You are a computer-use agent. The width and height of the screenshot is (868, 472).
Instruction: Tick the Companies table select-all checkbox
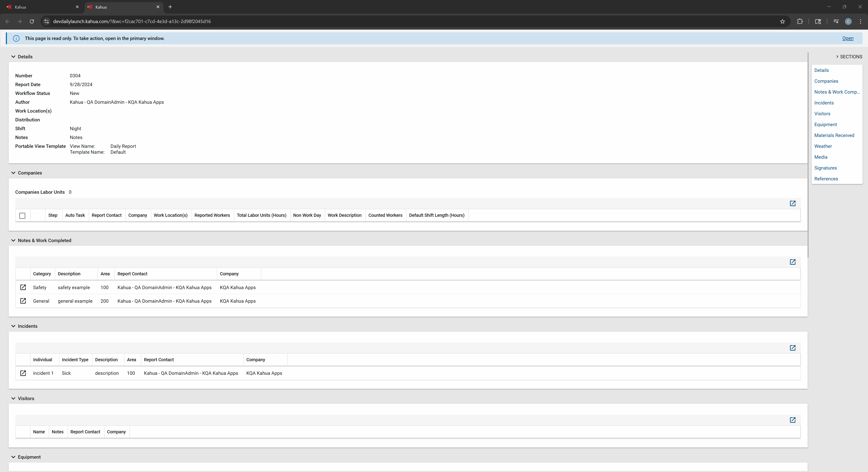tap(22, 216)
